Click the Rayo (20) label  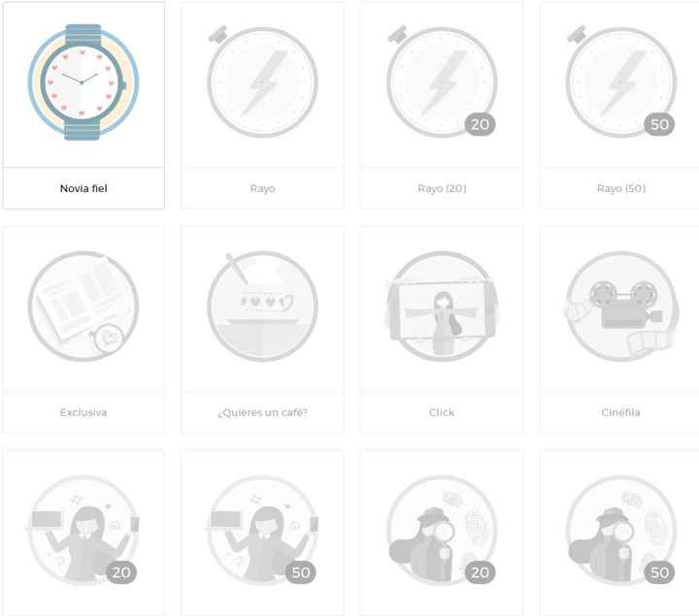[442, 188]
